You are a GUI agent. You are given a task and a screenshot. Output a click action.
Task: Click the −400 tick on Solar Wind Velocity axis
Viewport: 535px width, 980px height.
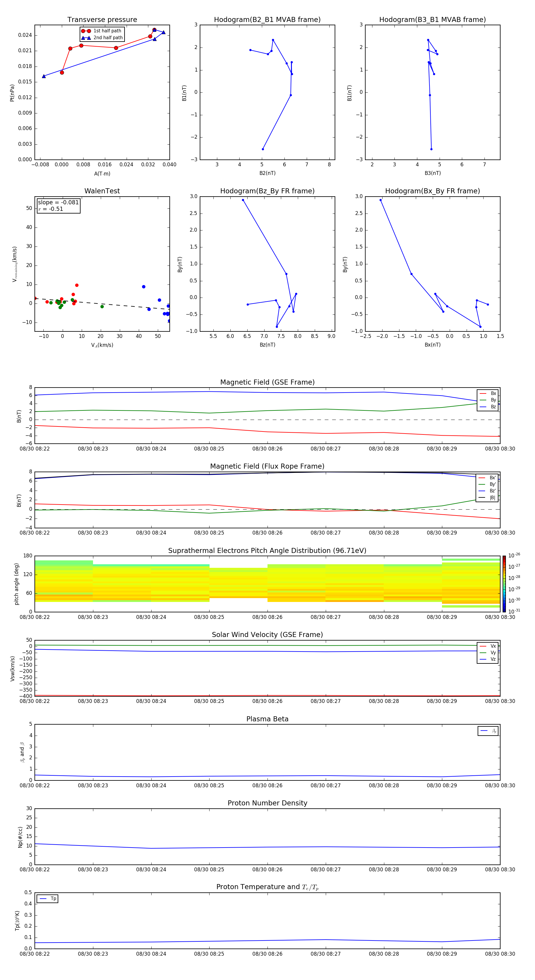(x=26, y=696)
